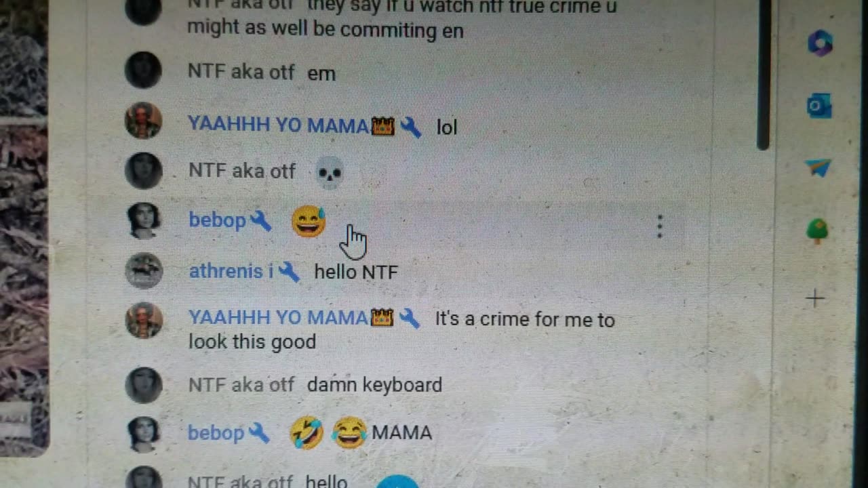The width and height of the screenshot is (868, 488).
Task: Open the green tree sidebar icon
Action: [818, 232]
